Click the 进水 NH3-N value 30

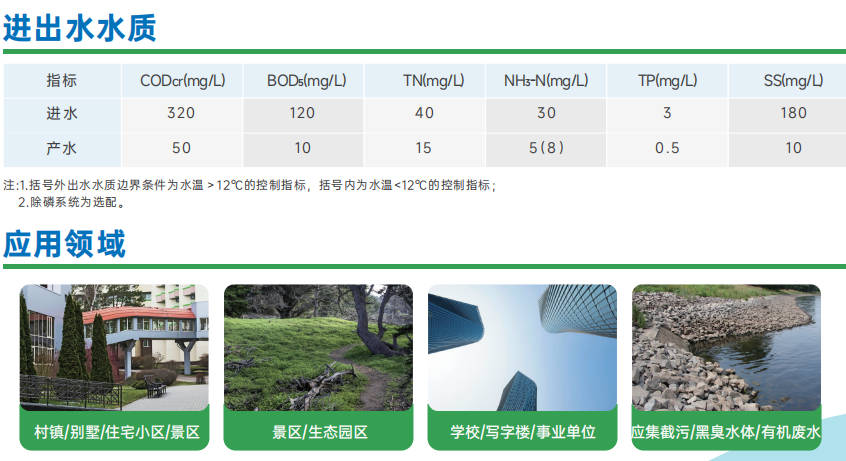click(x=546, y=113)
